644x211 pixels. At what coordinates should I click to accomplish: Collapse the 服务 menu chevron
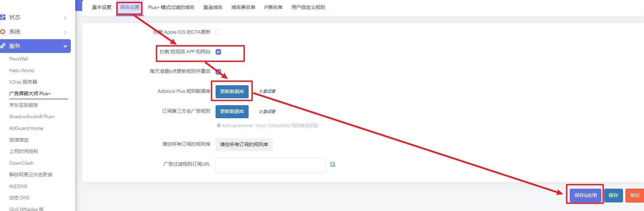coord(65,46)
